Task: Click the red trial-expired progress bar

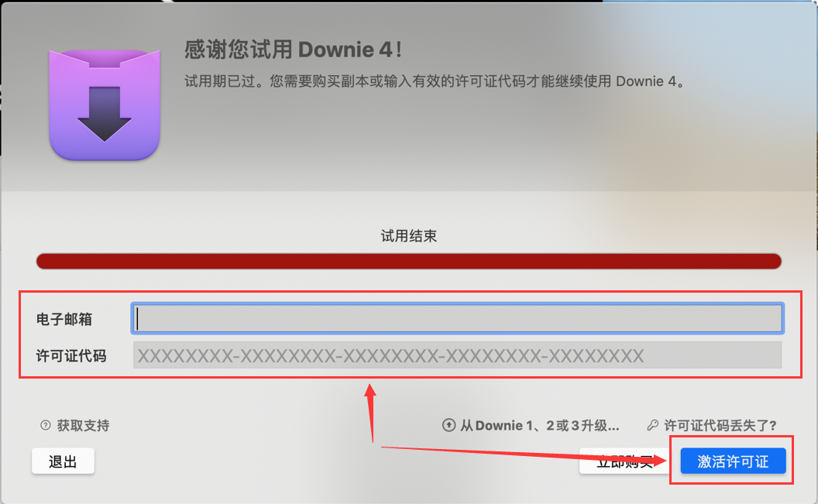Action: (408, 261)
